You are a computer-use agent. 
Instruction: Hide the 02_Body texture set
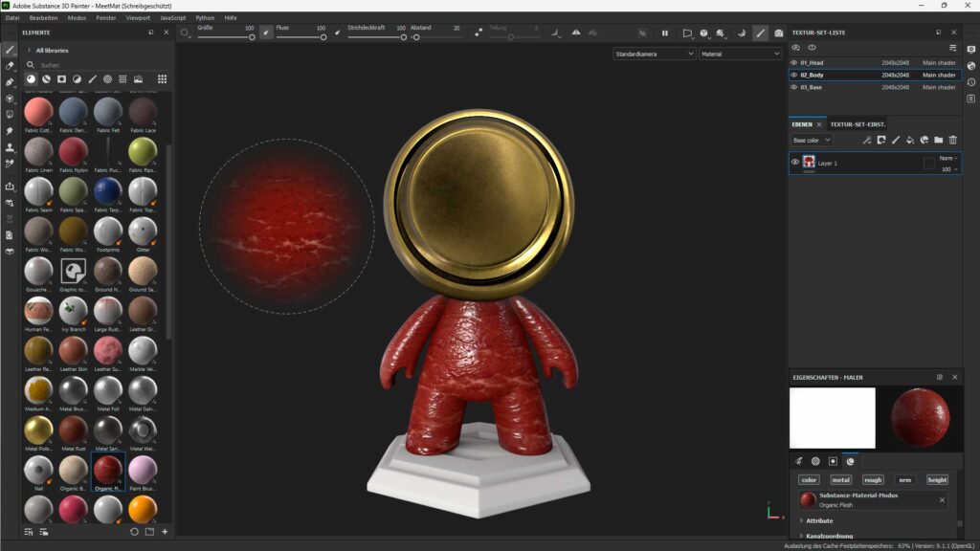tap(793, 75)
